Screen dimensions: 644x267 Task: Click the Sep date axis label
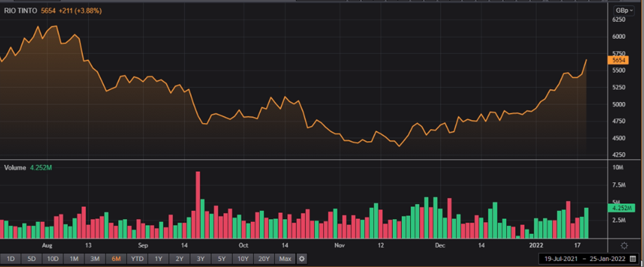tap(143, 246)
